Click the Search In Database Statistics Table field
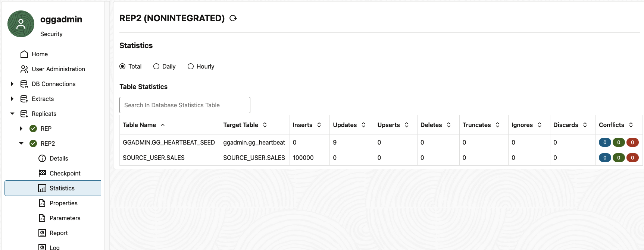Image resolution: width=644 pixels, height=250 pixels. coord(185,105)
